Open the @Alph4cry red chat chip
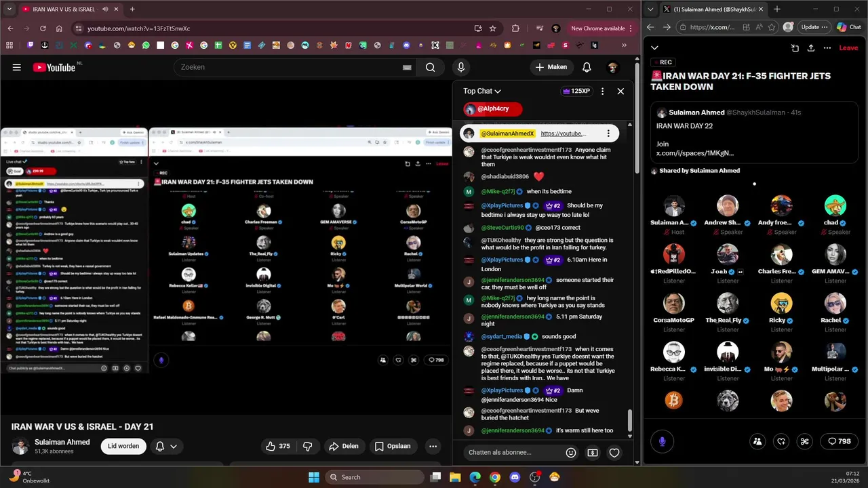The height and width of the screenshot is (488, 868). pos(493,108)
